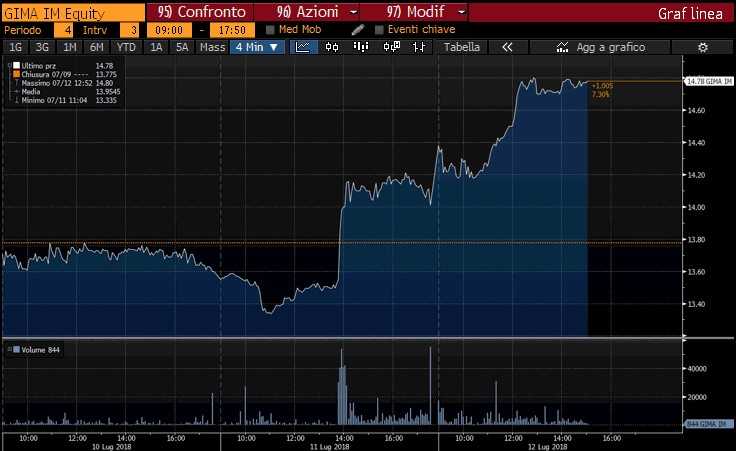Select the 1G time range
The width and height of the screenshot is (736, 451).
click(x=15, y=47)
